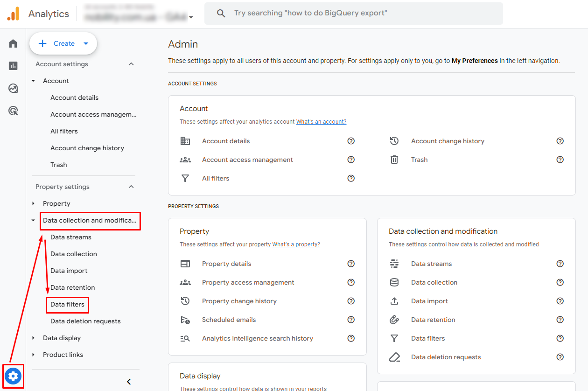Open help for Data streams

(560, 264)
